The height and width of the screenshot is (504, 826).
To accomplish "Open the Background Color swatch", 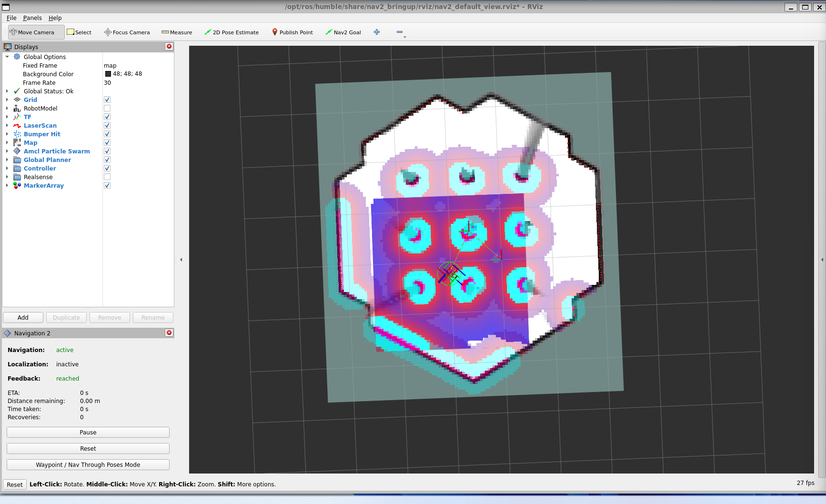I will pyautogui.click(x=108, y=74).
